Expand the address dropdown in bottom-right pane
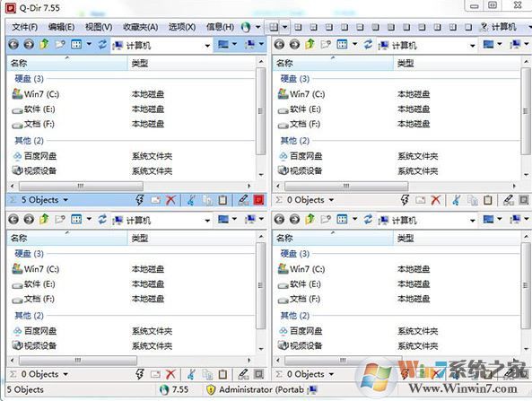The height and width of the screenshot is (401, 532). click(472, 221)
